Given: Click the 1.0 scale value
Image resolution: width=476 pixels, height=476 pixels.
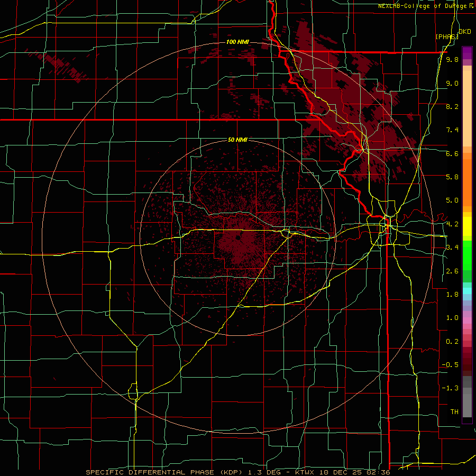Looking at the screenshot, I should 452,318.
